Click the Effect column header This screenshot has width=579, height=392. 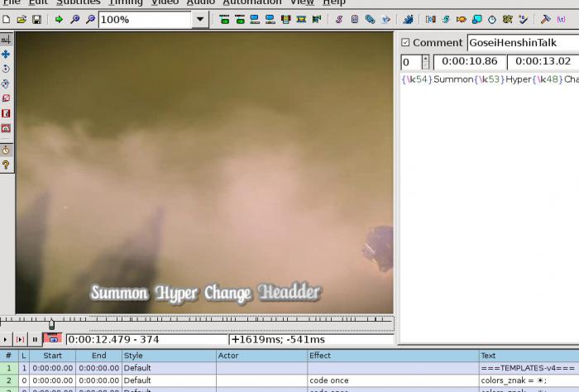[x=393, y=356]
